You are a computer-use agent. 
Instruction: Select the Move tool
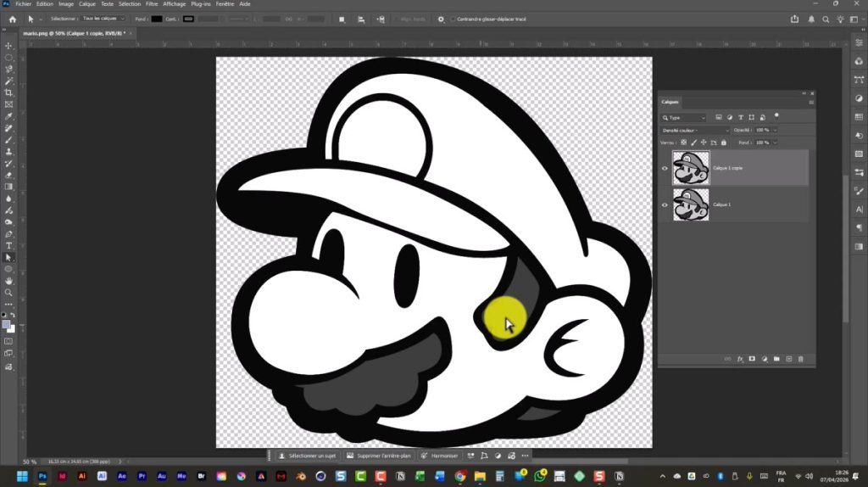point(8,46)
